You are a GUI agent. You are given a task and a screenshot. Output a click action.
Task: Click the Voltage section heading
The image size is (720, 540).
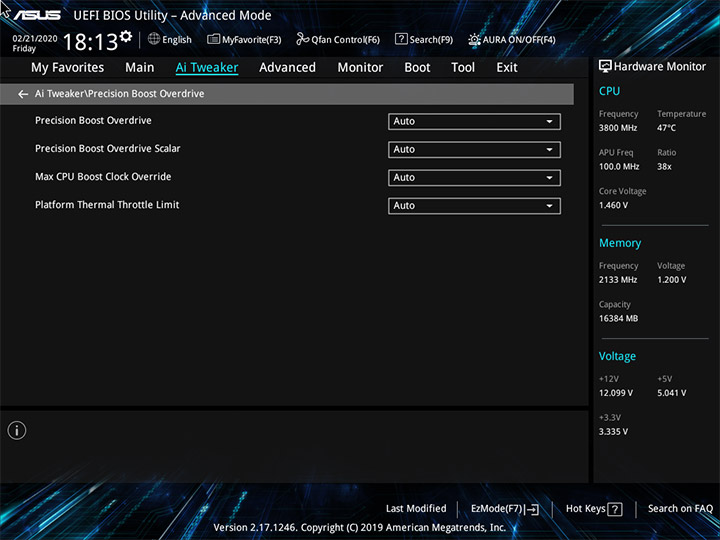(x=617, y=356)
